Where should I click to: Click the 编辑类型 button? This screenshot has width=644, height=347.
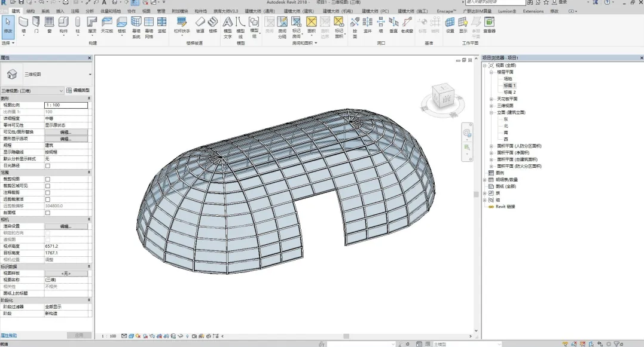coord(77,90)
